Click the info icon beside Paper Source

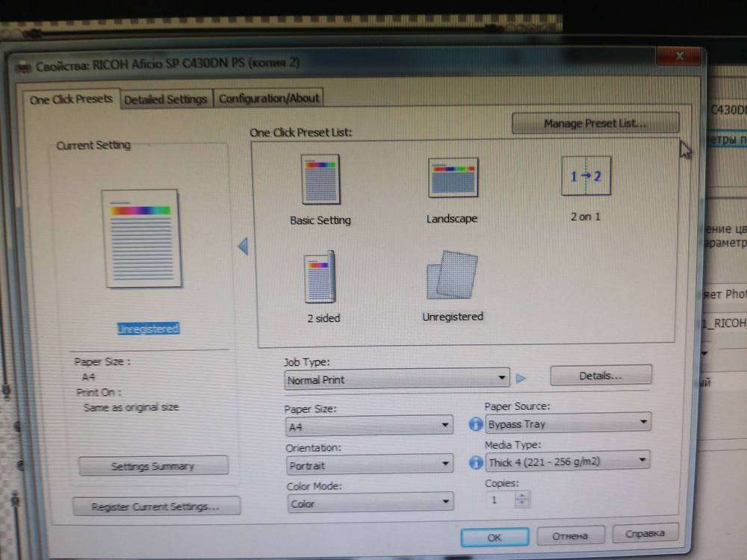(x=475, y=424)
